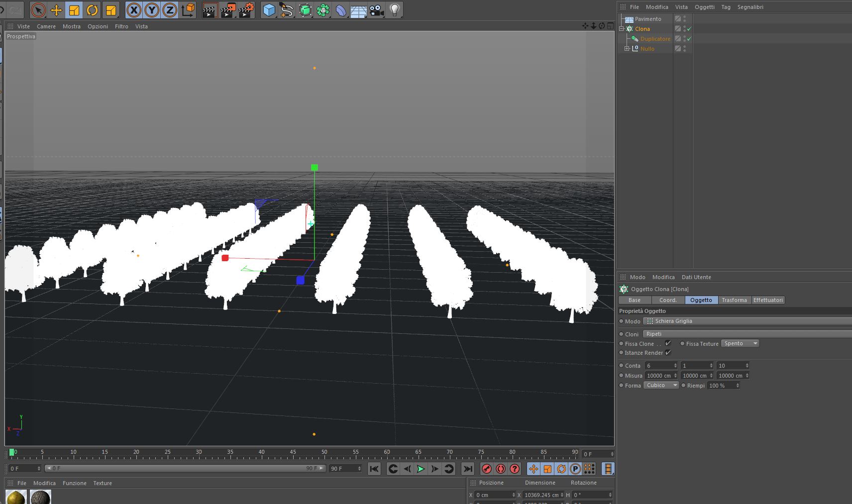Select the yellow-green material thumbnail
Viewport: 852px width, 504px height.
pyautogui.click(x=16, y=497)
